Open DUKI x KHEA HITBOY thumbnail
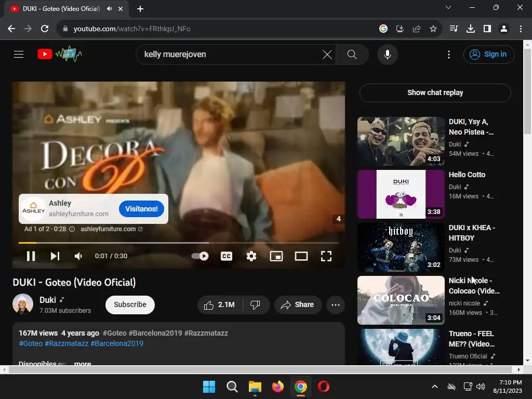Screen dimensions: 532x399 click(x=401, y=247)
